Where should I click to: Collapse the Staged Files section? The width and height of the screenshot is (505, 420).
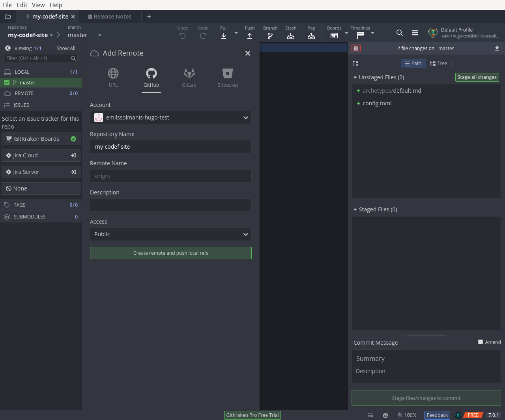click(355, 209)
